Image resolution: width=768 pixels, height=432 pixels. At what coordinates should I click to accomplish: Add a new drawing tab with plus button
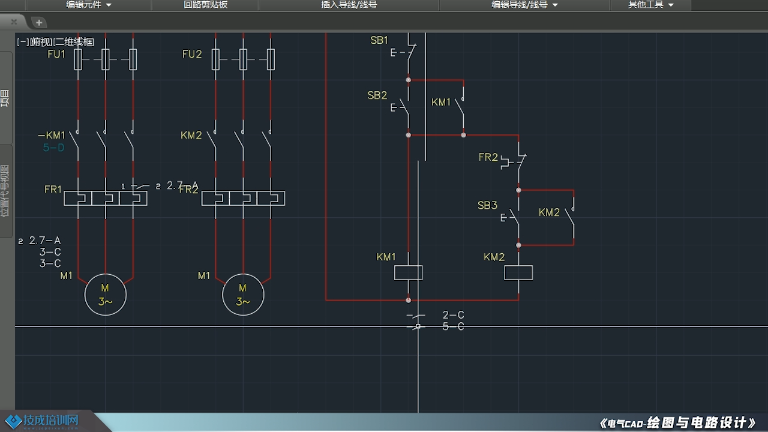coord(39,22)
